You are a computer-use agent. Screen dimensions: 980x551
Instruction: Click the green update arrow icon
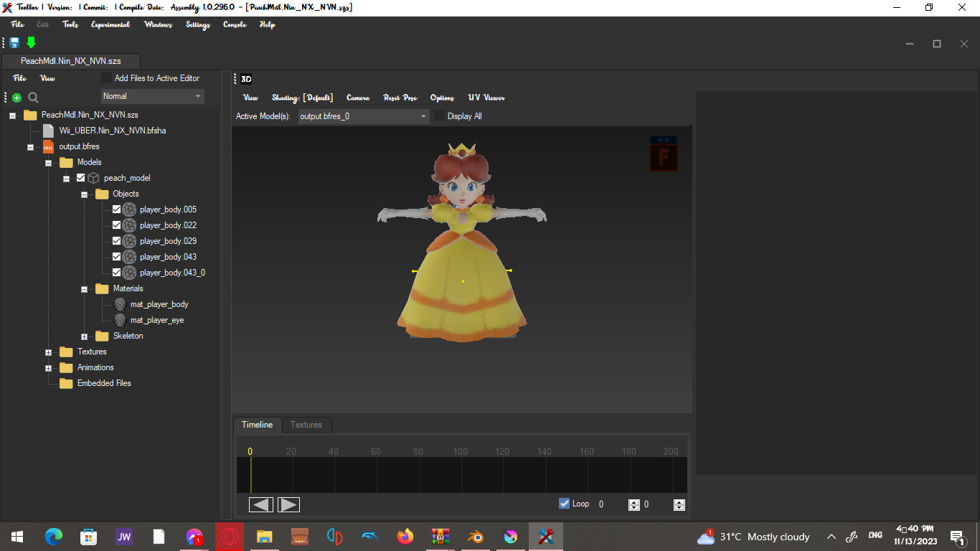click(31, 42)
